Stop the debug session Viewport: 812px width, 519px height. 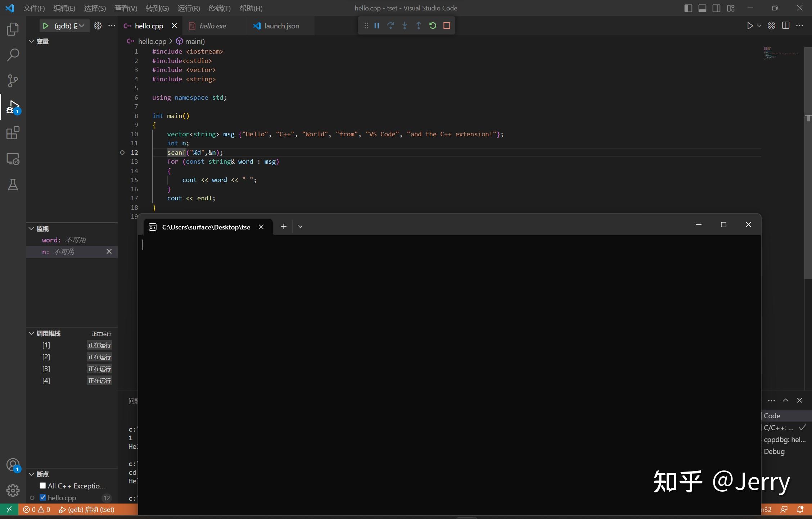click(x=447, y=26)
